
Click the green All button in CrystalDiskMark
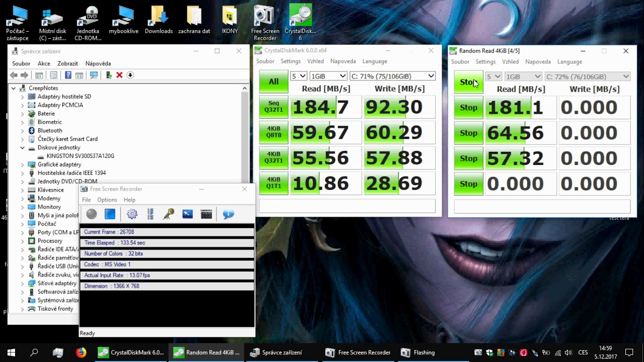coord(274,81)
